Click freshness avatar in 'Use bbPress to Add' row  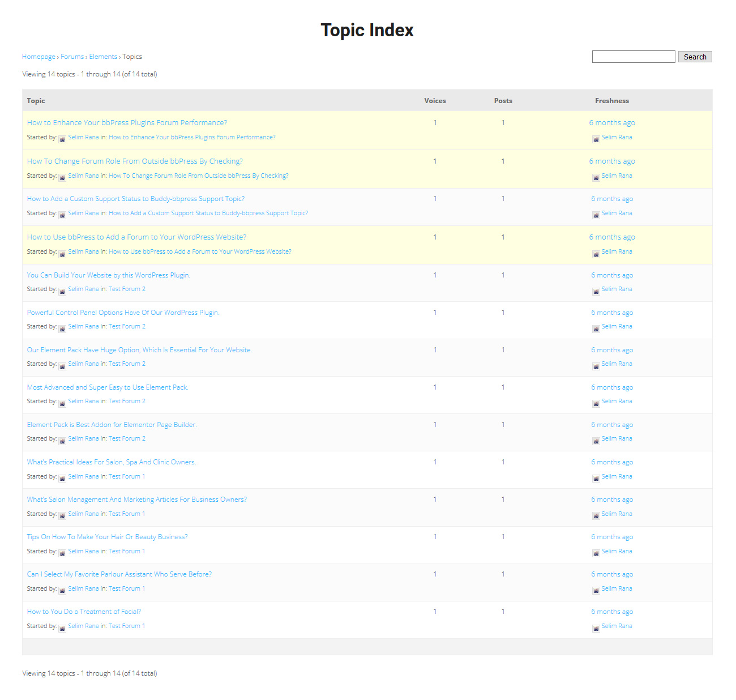tap(596, 253)
